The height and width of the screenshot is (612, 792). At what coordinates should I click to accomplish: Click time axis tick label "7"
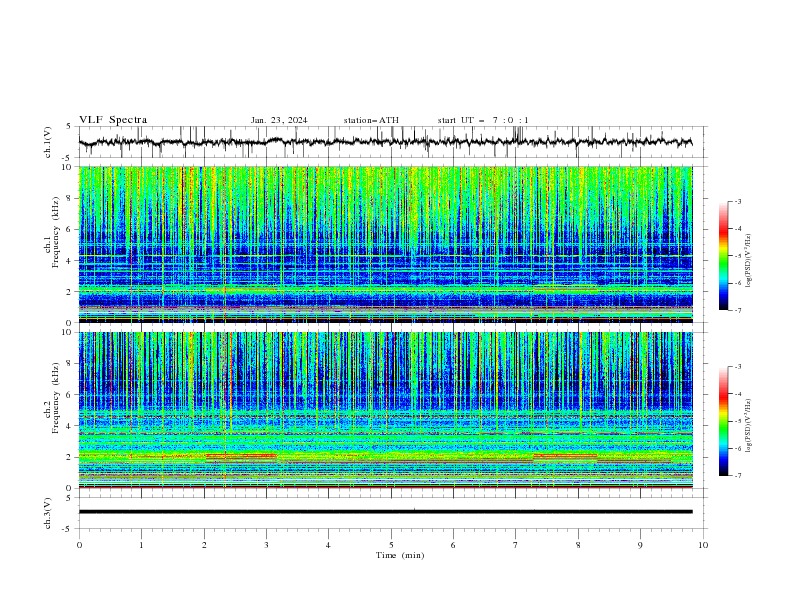tap(516, 545)
